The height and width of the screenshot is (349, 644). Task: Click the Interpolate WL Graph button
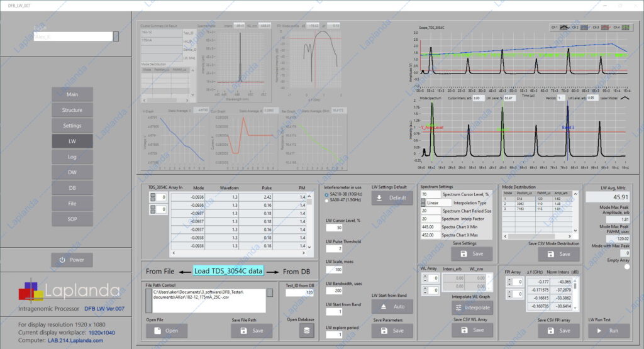473,307
